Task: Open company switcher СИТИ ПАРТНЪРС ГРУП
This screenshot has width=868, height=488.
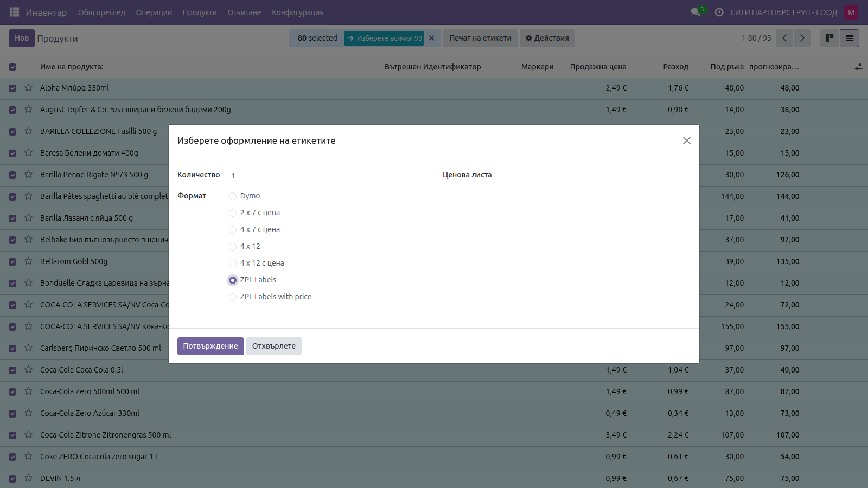Action: 783,12
